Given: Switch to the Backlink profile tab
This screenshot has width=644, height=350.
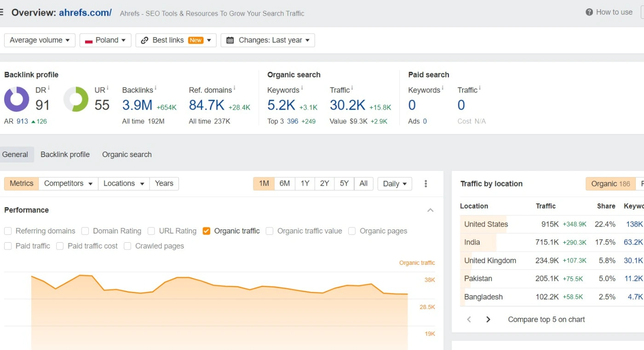Looking at the screenshot, I should click(65, 155).
